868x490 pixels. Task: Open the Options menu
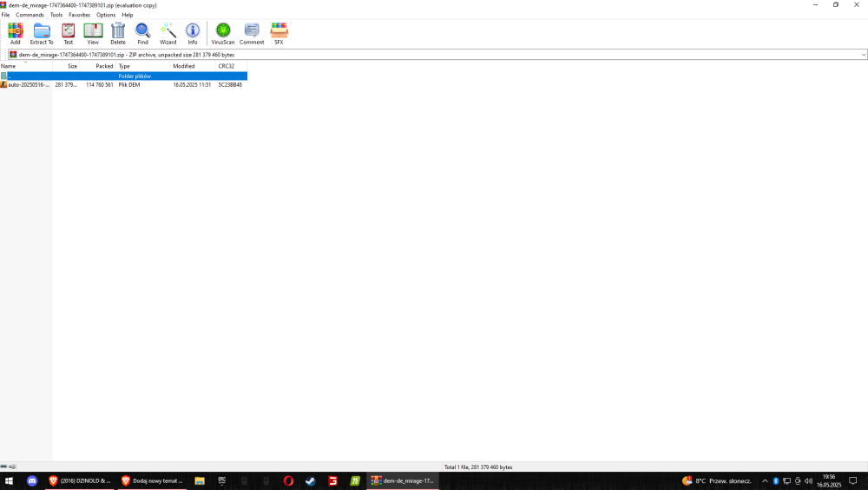point(106,15)
